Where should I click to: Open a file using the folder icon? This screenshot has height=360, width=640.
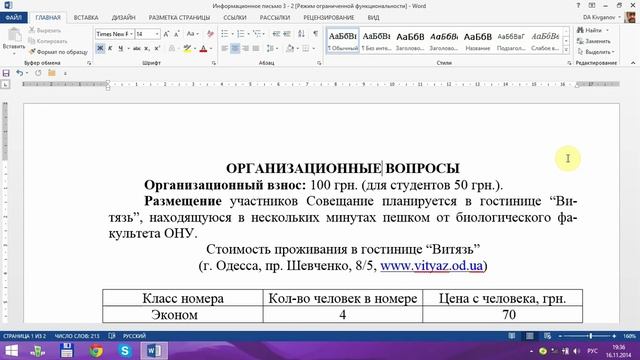[51, 73]
